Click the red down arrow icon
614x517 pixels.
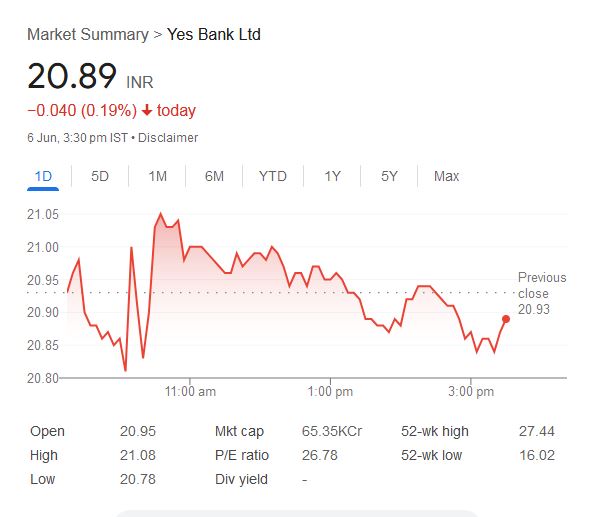(x=146, y=111)
